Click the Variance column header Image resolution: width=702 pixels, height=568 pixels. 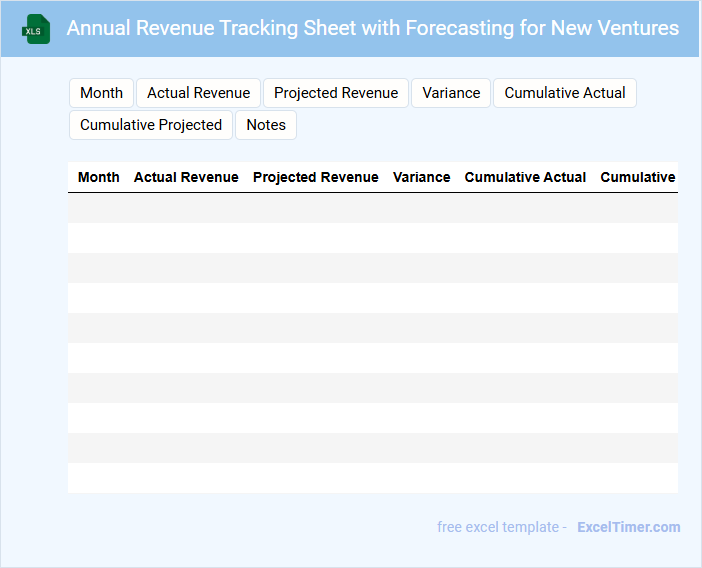coord(421,177)
